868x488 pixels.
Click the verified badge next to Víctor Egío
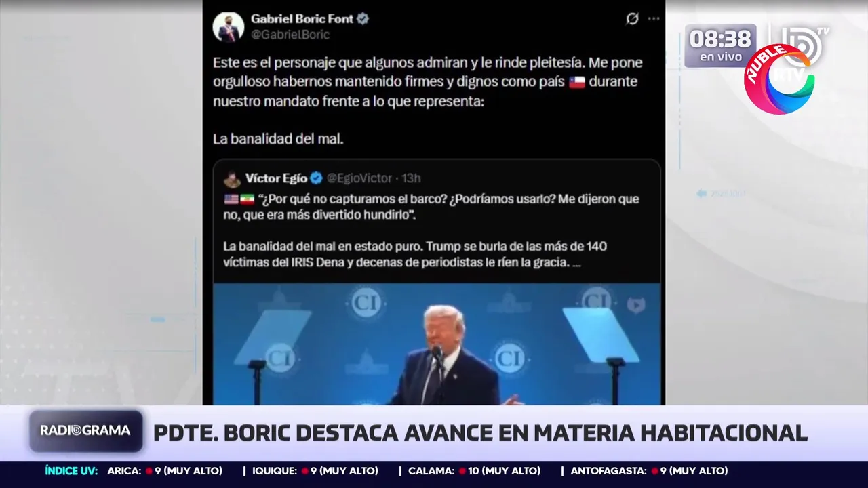click(x=317, y=178)
